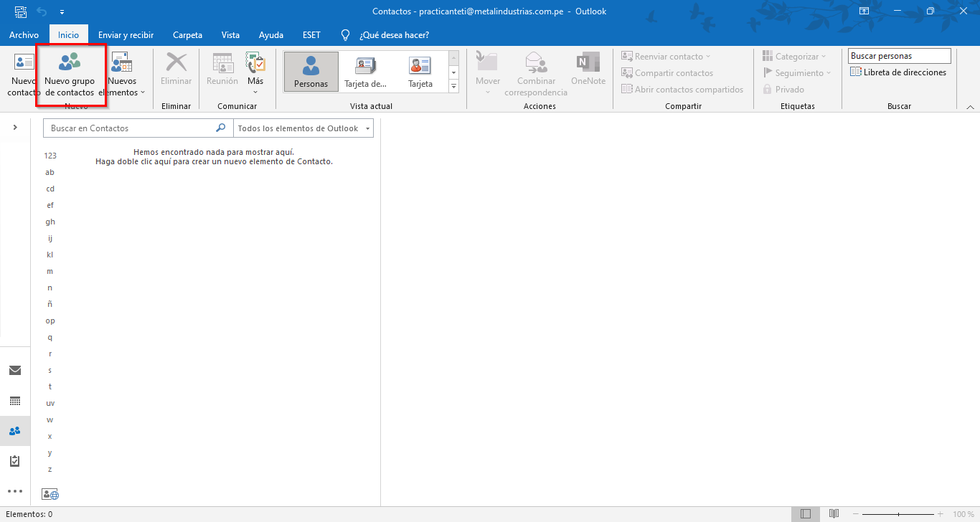Jump to the 123 index

[50, 156]
